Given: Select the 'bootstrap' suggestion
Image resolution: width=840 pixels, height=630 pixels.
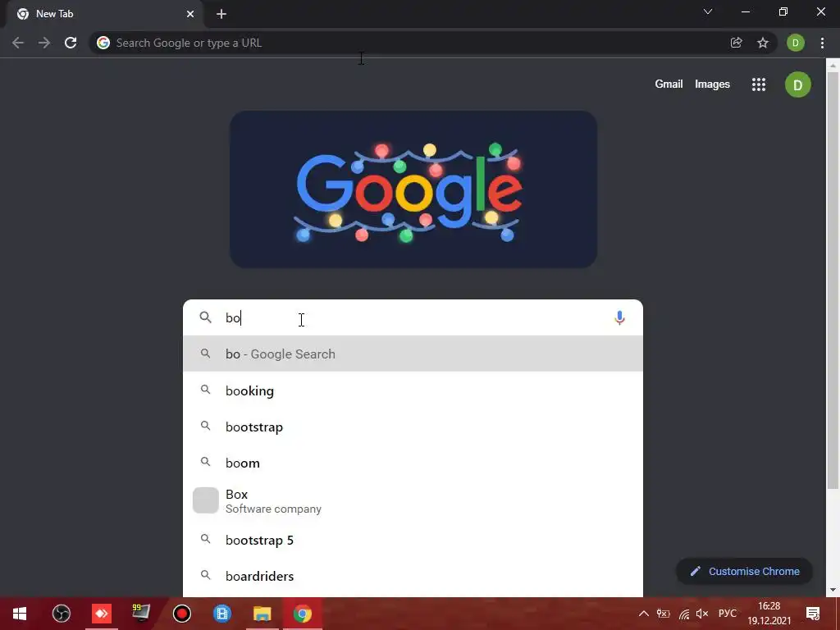Looking at the screenshot, I should (x=413, y=427).
